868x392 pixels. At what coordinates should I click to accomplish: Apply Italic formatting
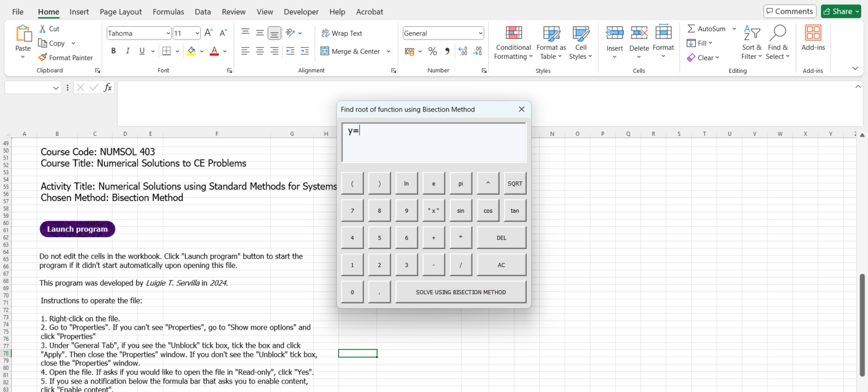coord(128,51)
